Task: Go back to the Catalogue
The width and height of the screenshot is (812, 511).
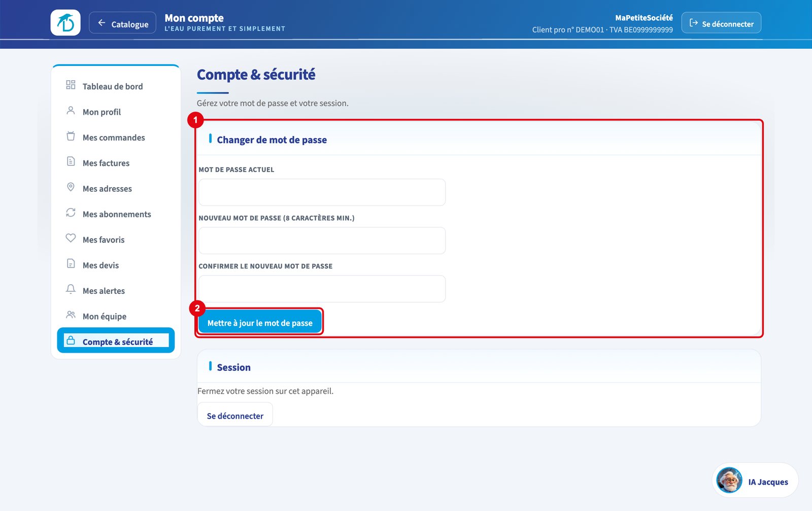Action: 122,23
